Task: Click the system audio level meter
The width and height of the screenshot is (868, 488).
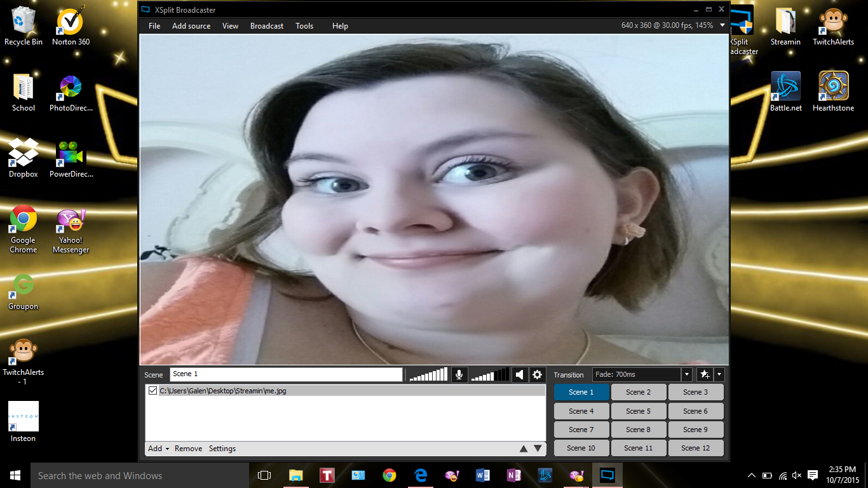Action: [x=489, y=374]
